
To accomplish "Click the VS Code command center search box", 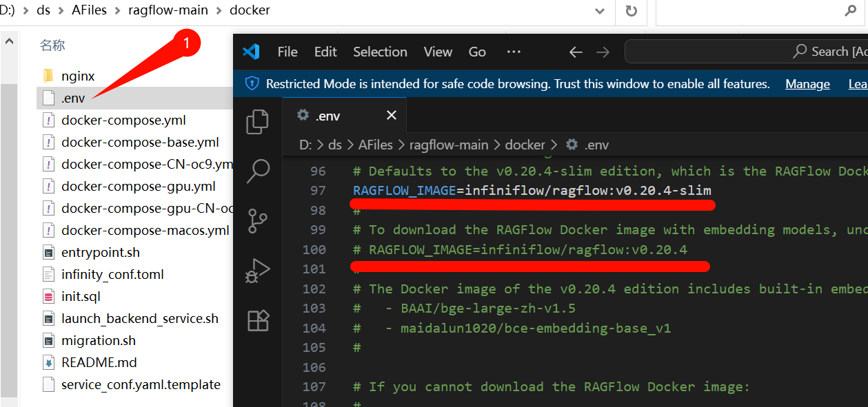I will point(746,52).
